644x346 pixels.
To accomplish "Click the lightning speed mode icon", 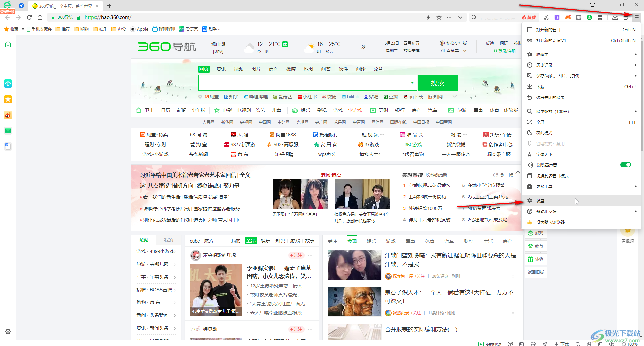I will pyautogui.click(x=428, y=17).
